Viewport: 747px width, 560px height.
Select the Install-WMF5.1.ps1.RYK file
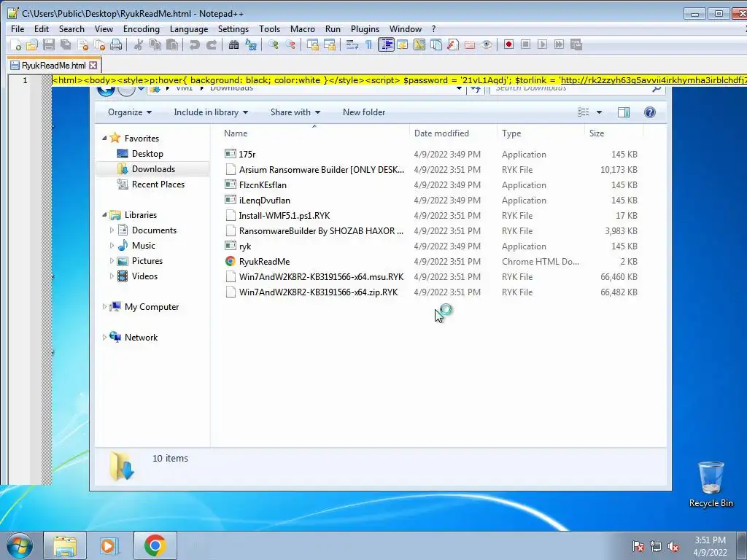pyautogui.click(x=431, y=216)
